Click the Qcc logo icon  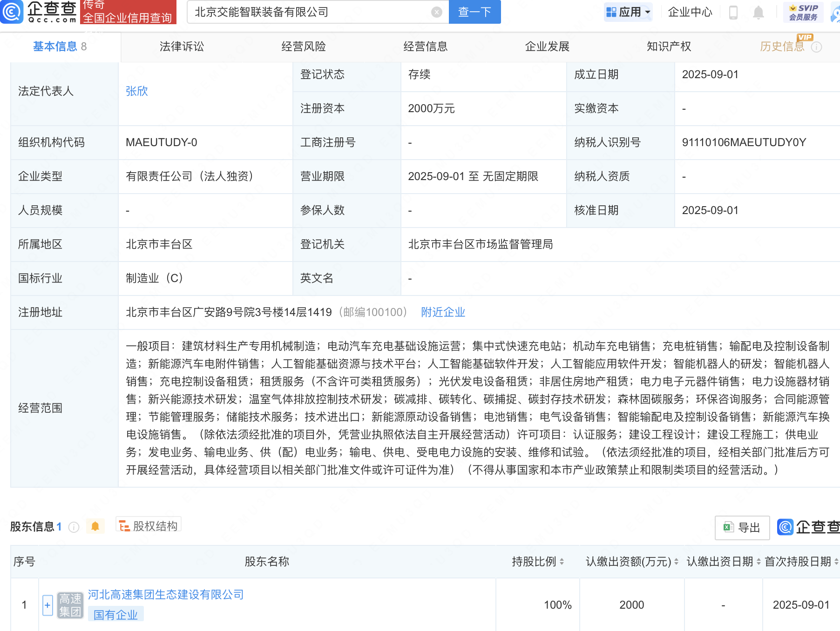(x=11, y=12)
